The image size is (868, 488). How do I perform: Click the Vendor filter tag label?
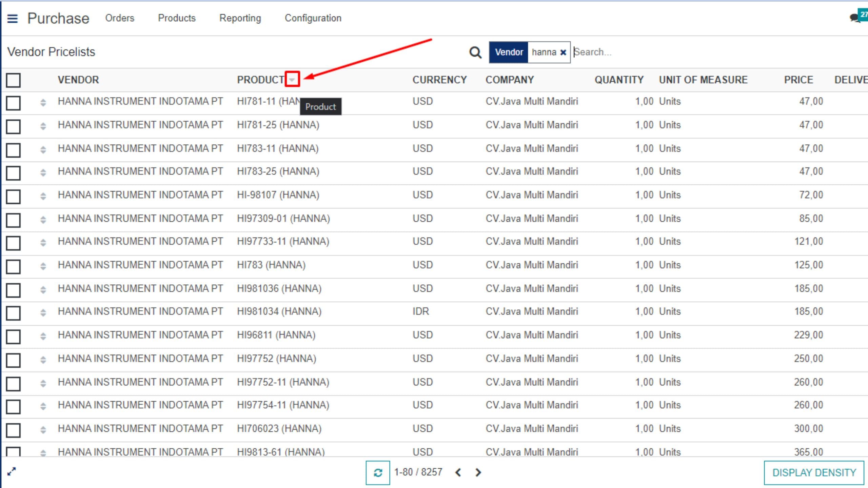[x=509, y=52]
